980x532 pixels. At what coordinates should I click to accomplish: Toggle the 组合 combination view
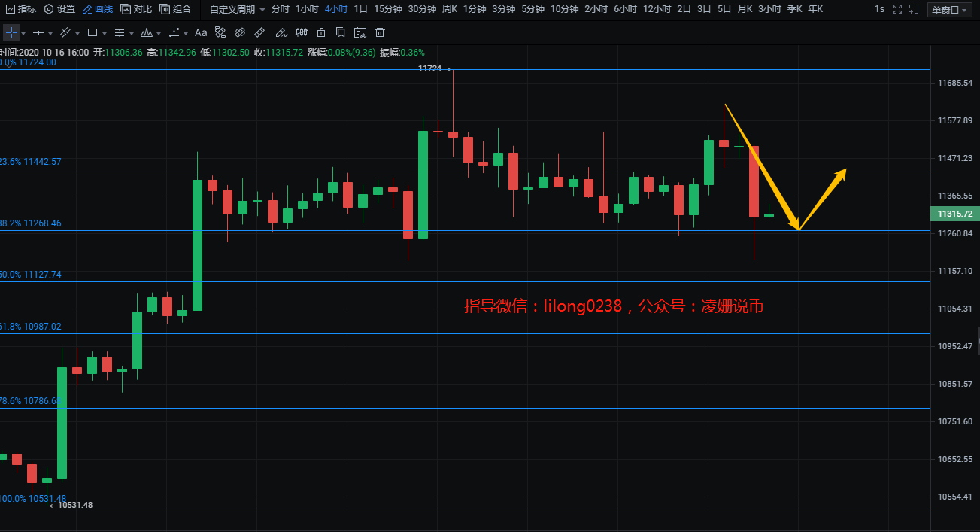[x=175, y=9]
